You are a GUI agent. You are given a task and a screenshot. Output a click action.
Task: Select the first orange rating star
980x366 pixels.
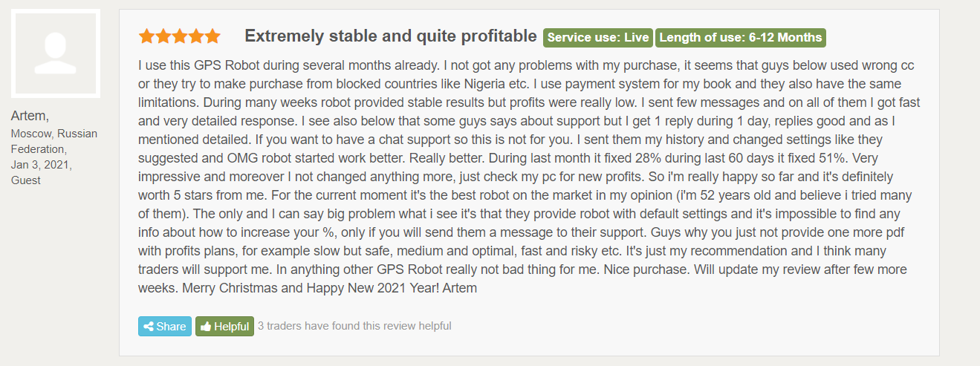coord(146,36)
